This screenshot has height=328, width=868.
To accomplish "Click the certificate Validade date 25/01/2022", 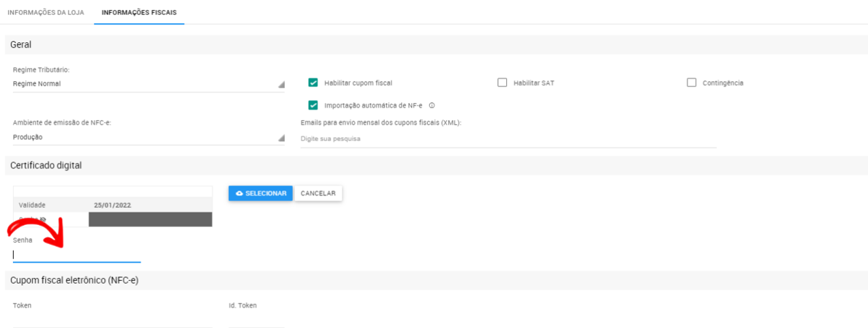I will pyautogui.click(x=112, y=205).
